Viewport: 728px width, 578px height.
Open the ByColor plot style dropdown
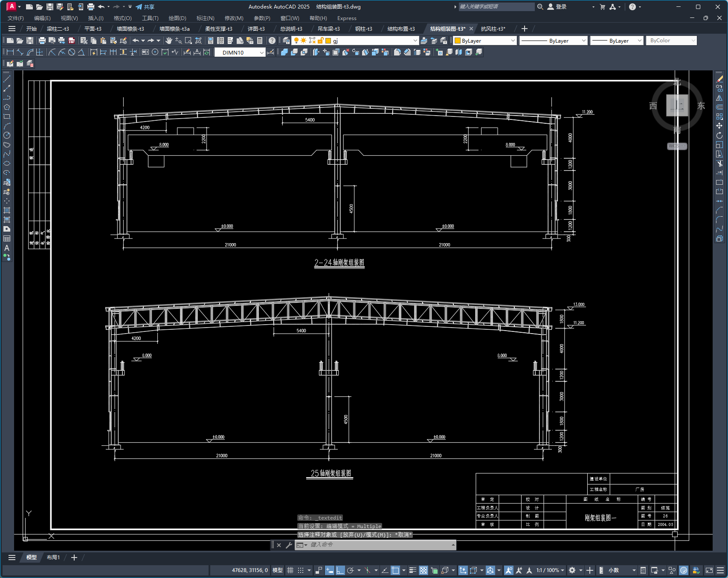click(693, 41)
